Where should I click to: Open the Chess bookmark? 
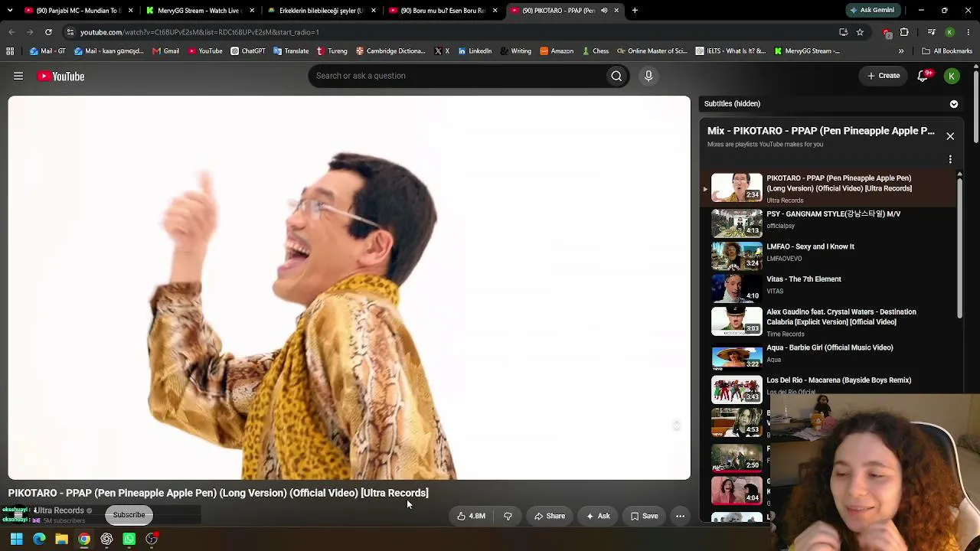coord(594,51)
